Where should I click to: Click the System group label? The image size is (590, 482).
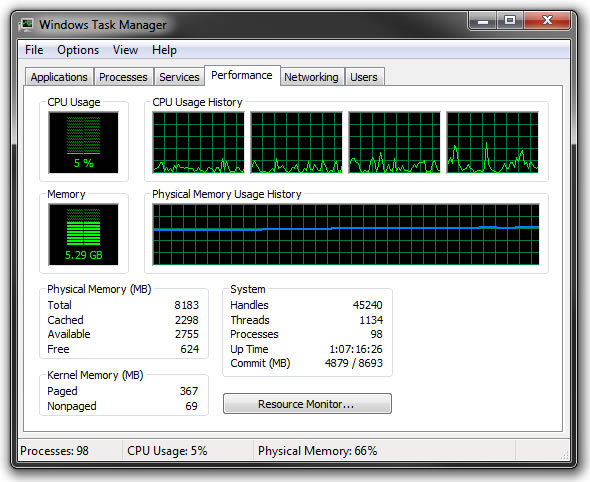click(248, 289)
